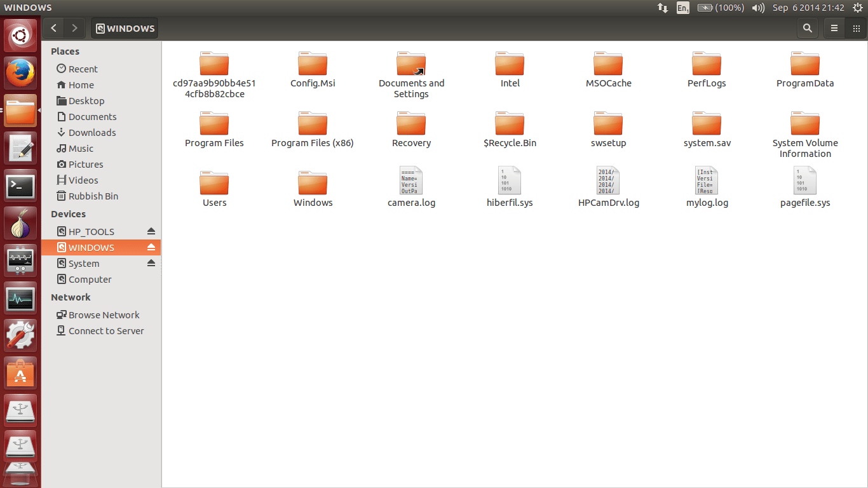Open Ubuntu Software Centre from the launcher

pos(20,374)
